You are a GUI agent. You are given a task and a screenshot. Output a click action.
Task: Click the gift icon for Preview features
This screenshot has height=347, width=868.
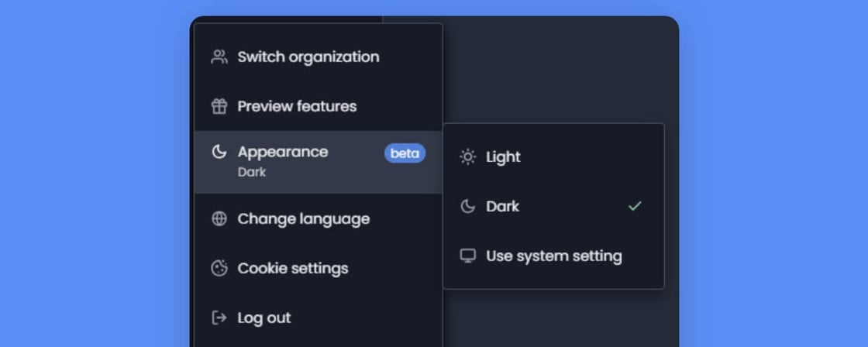[219, 106]
